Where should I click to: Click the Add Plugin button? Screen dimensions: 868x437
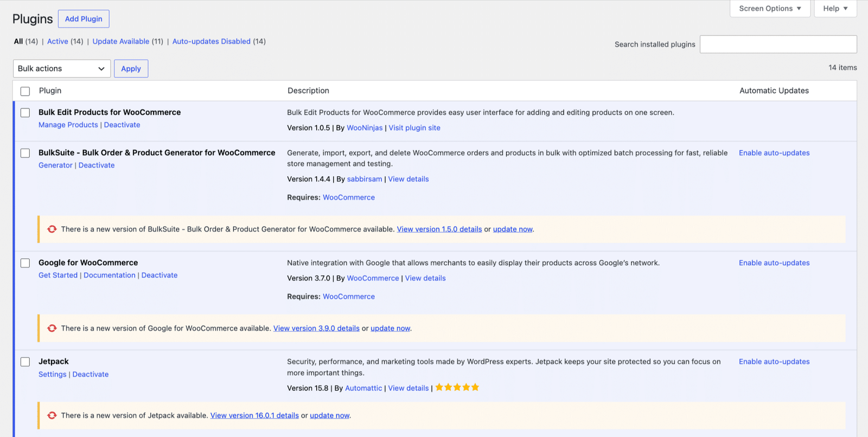coord(84,19)
